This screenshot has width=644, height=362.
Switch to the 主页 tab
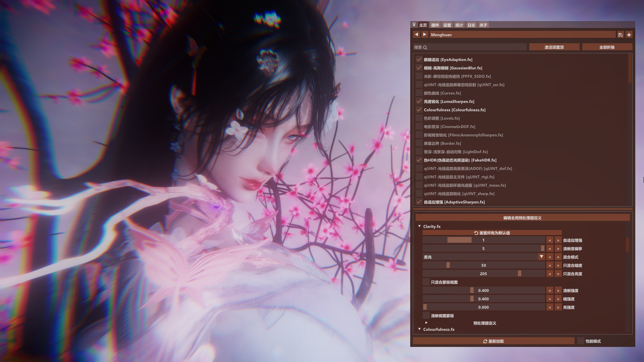tap(423, 25)
